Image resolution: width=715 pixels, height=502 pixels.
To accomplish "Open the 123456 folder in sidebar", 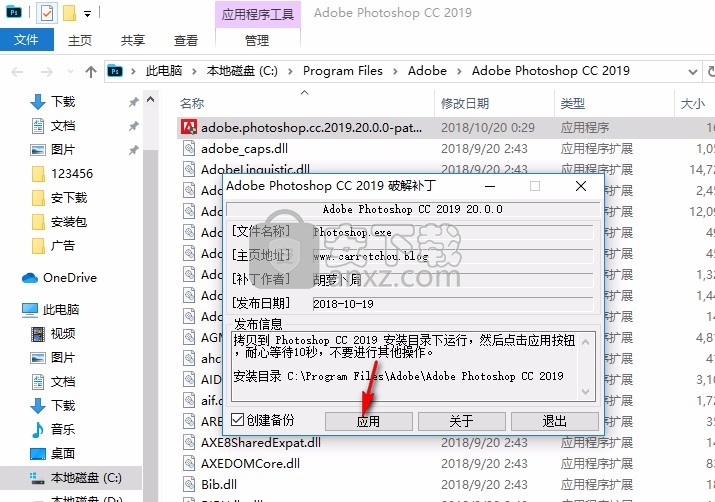I will coord(72,173).
